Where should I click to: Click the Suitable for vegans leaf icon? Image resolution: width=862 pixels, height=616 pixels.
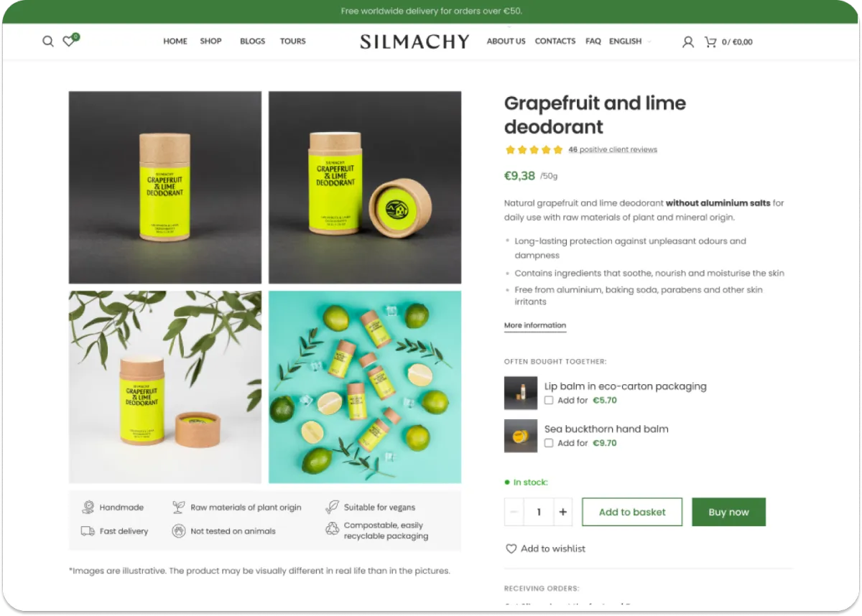(332, 507)
